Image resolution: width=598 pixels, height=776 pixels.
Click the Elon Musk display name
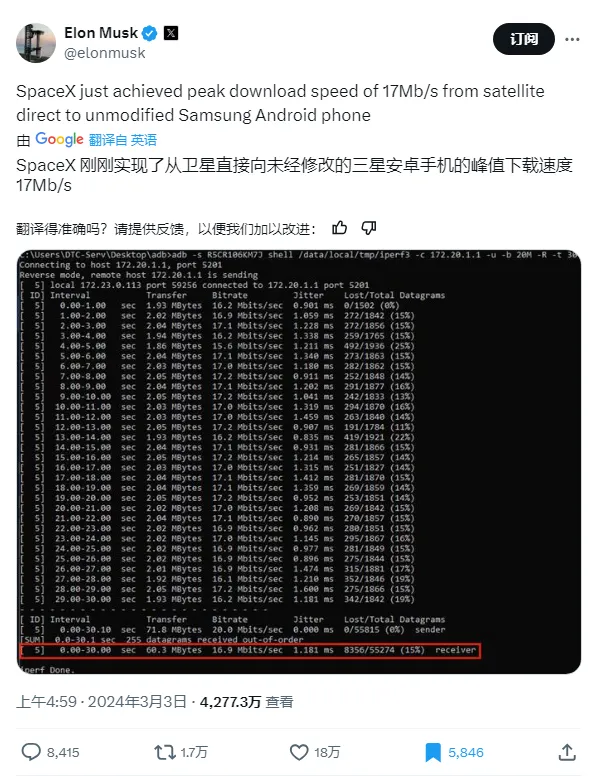point(100,33)
